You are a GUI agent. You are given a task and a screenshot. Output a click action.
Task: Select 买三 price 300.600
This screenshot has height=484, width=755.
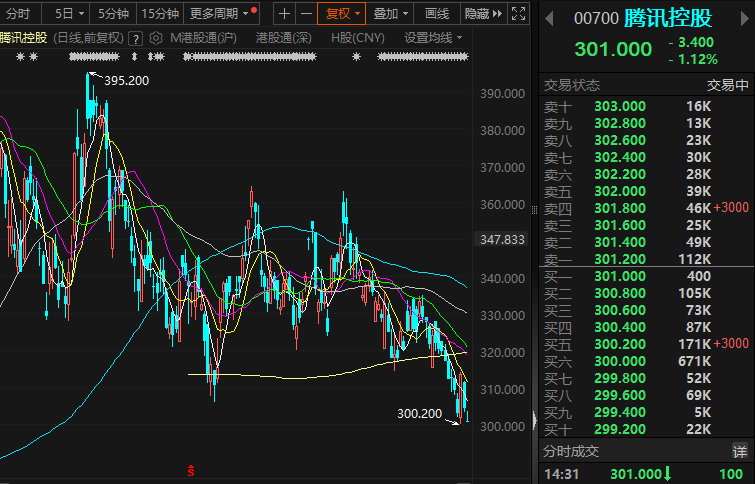[620, 310]
